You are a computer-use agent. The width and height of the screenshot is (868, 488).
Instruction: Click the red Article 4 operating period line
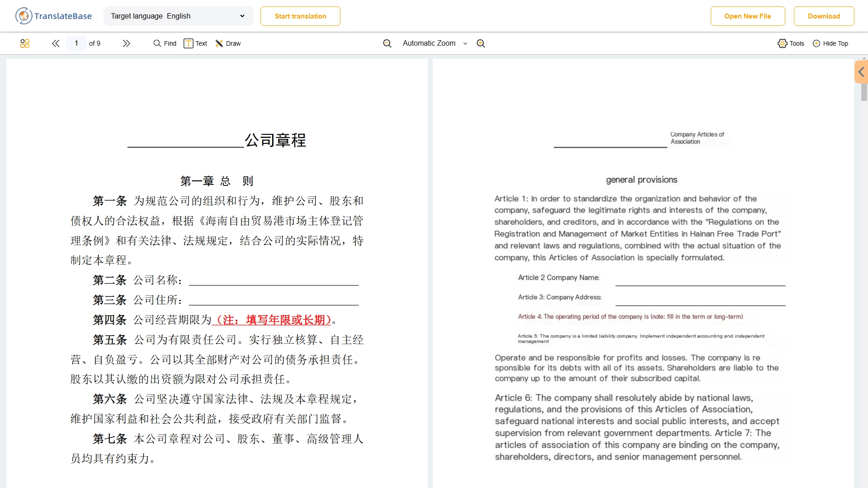[x=630, y=317]
